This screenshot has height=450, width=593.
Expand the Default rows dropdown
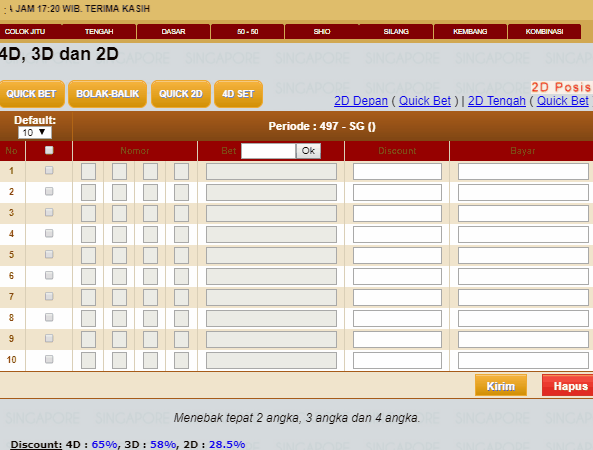pos(35,132)
